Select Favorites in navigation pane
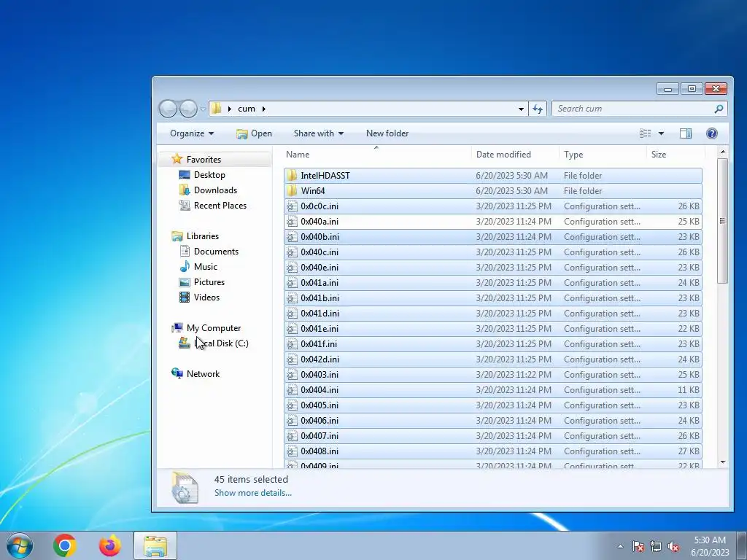This screenshot has width=747, height=560. 204,160
